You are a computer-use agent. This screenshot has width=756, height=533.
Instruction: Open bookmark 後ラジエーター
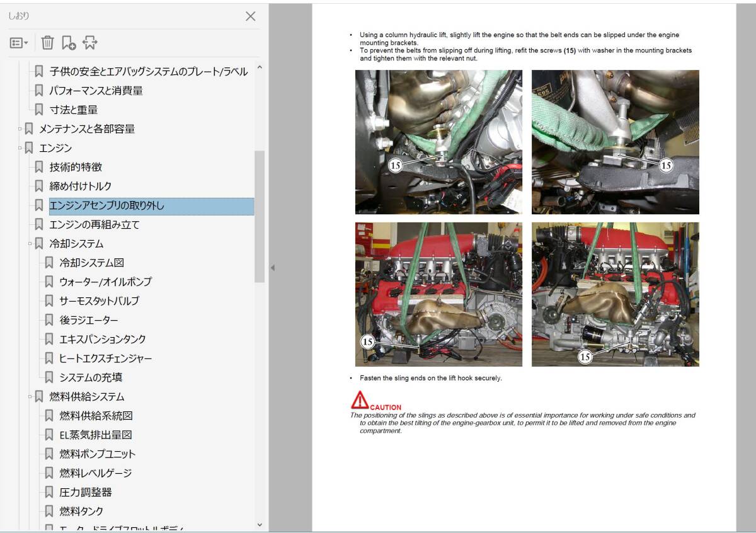point(89,320)
